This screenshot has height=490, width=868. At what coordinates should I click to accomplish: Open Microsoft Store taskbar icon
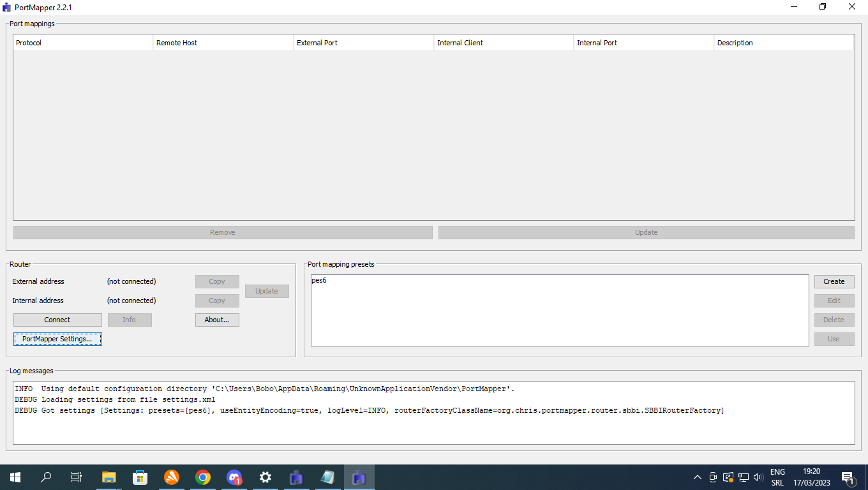[x=140, y=477]
